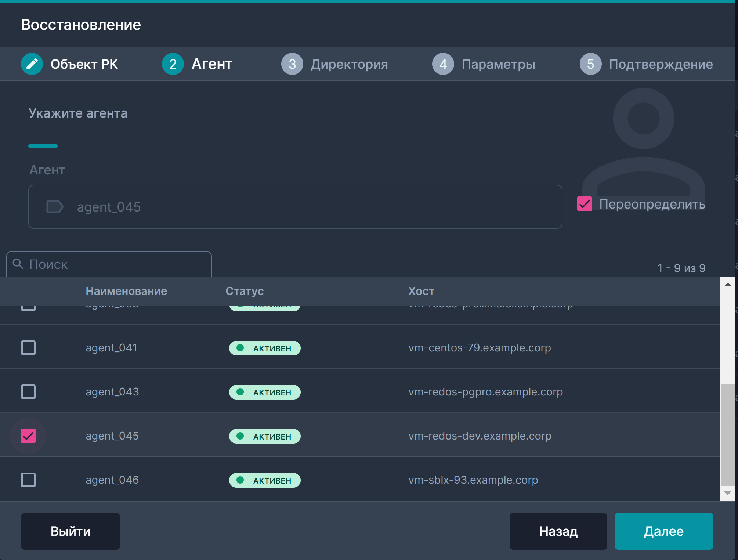Click the green status badge of agent_041
The height and width of the screenshot is (560, 738).
(x=265, y=348)
